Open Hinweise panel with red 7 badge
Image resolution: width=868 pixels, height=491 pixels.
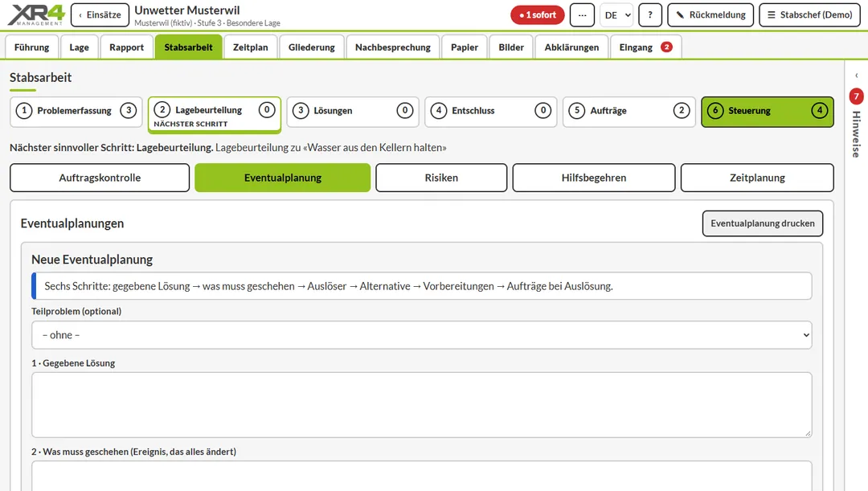pyautogui.click(x=857, y=123)
